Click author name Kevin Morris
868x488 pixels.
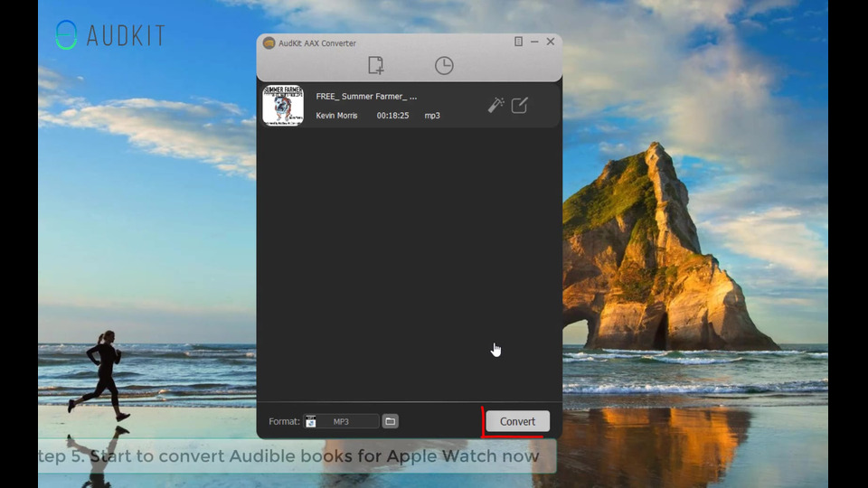336,116
